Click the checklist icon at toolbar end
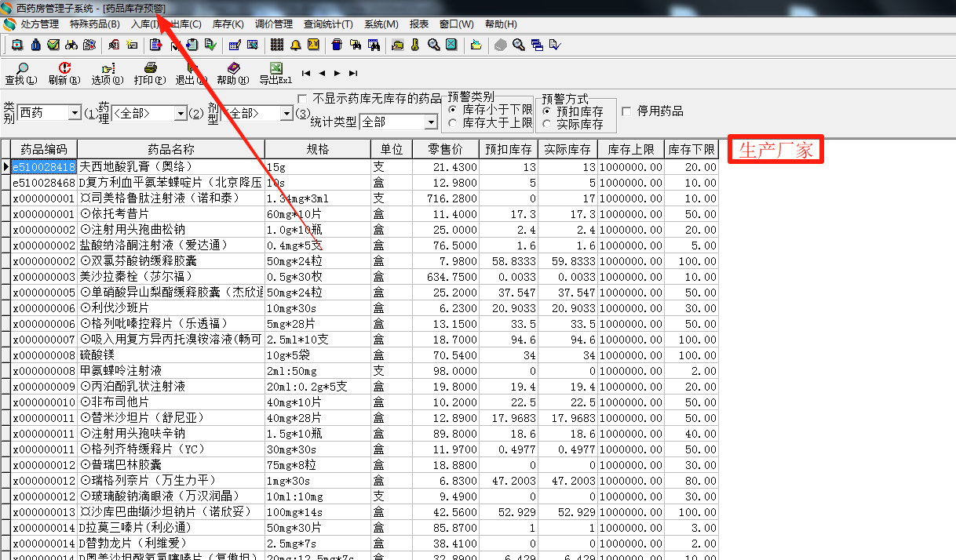The width and height of the screenshot is (956, 560). [x=555, y=45]
